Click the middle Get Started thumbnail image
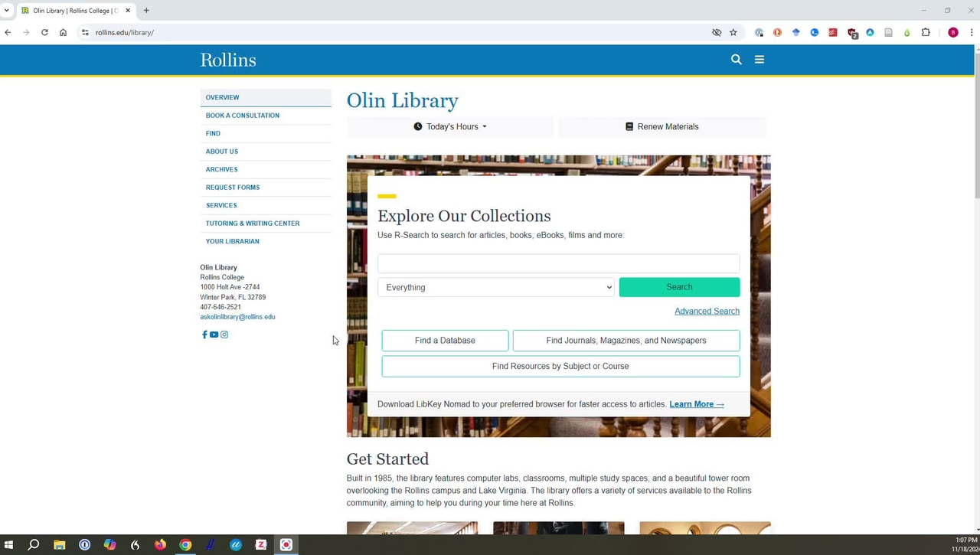The height and width of the screenshot is (555, 980). (x=559, y=528)
